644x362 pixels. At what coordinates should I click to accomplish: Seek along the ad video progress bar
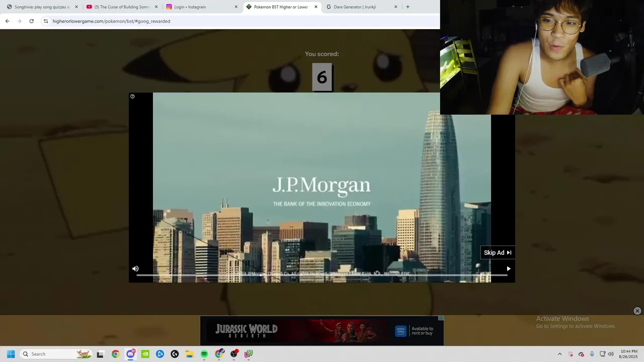(322, 275)
